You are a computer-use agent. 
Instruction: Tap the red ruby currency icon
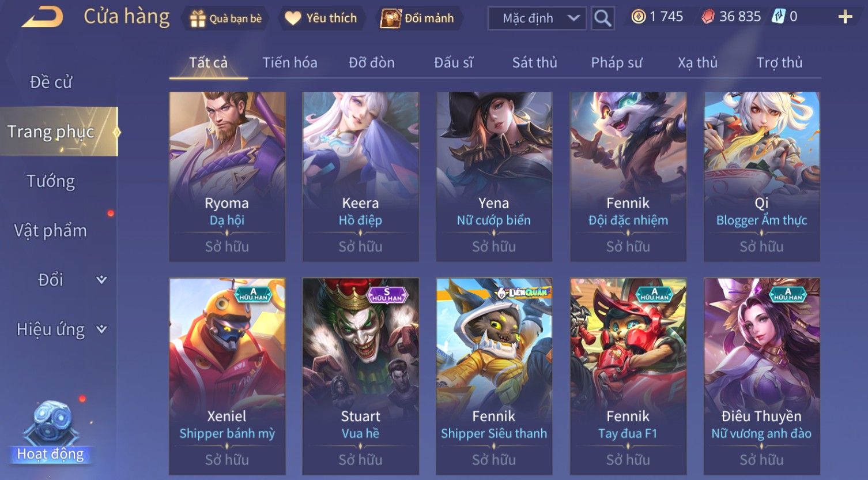point(708,17)
